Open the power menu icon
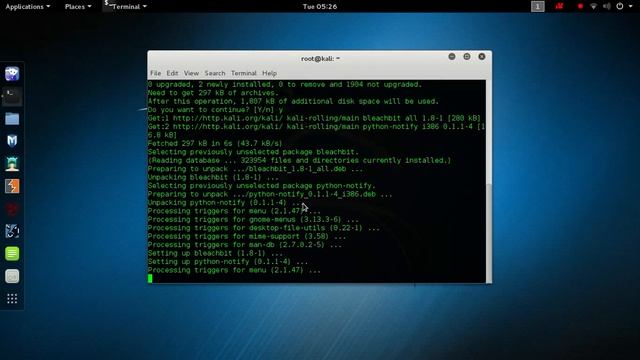640x360 pixels. [620, 6]
